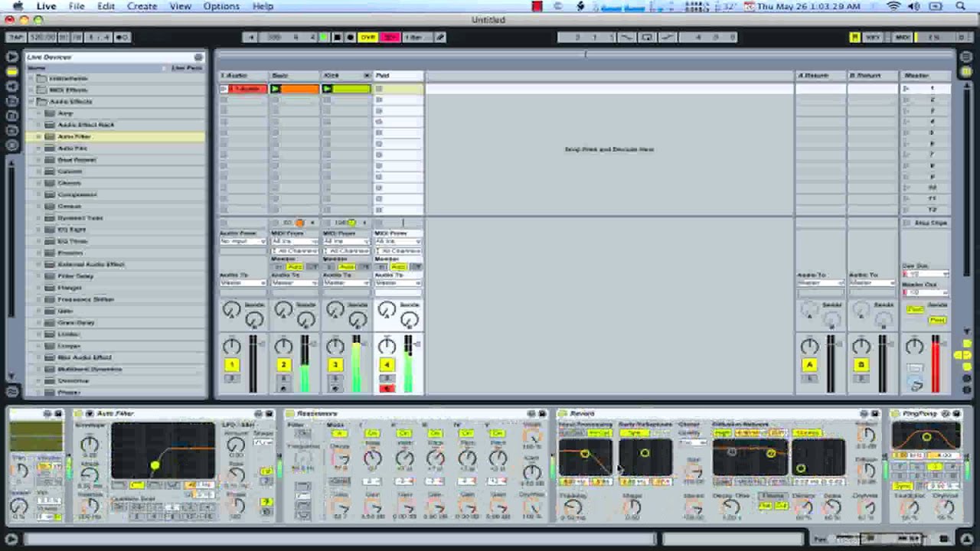Viewport: 980px width, 551px height.
Task: Expand the Instruments folder in the browser
Action: coord(32,78)
